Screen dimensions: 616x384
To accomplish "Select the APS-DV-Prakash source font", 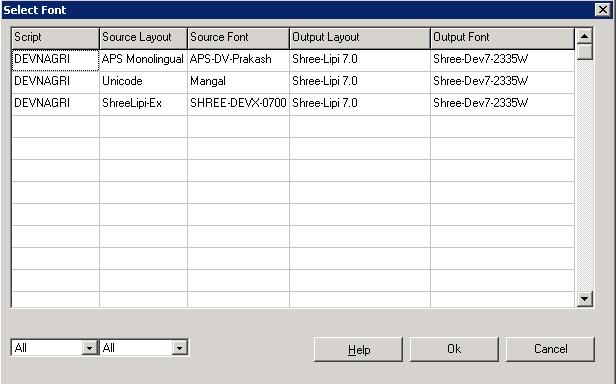I will point(238,60).
